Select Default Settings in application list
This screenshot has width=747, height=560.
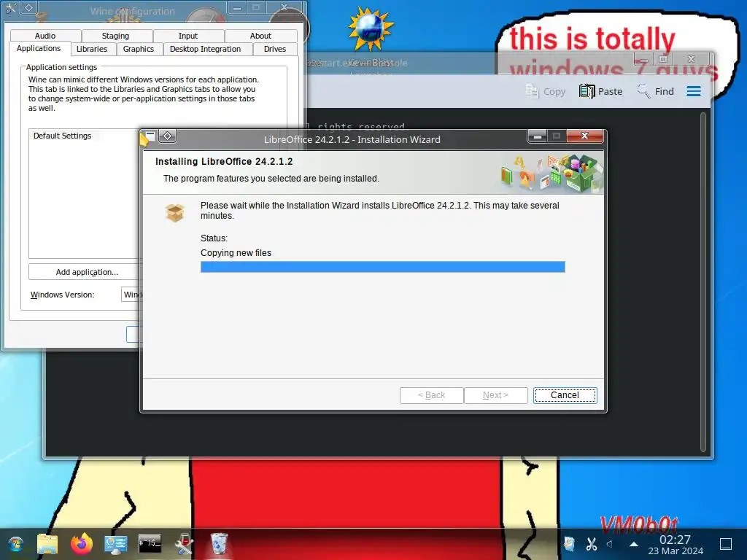click(63, 136)
